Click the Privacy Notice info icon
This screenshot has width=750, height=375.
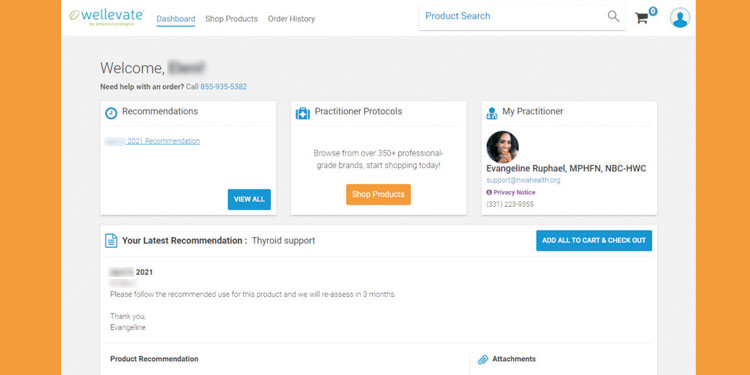tap(489, 192)
